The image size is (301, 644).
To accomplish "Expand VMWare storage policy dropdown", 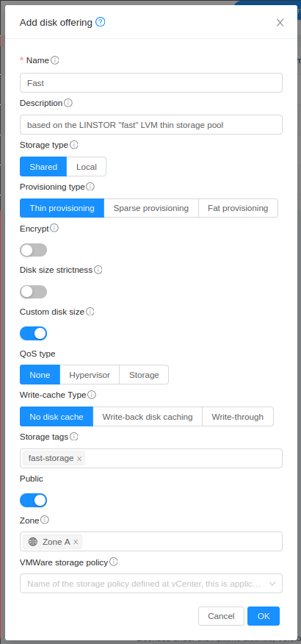I will [151, 583].
